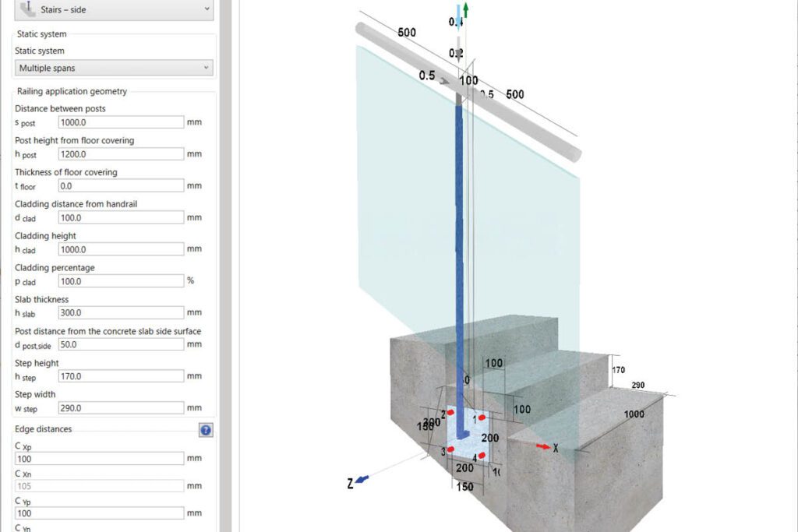Edit the C Xp edge distance field

99,458
